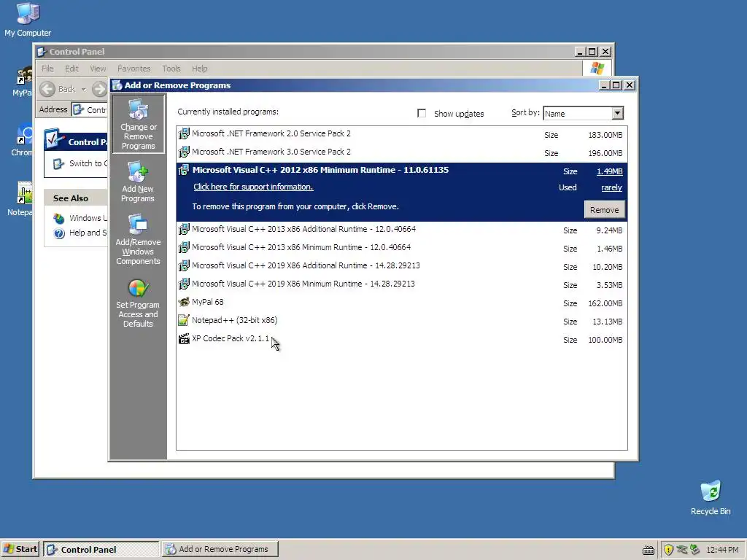Click the Start button
The height and width of the screenshot is (560, 747).
click(20, 549)
